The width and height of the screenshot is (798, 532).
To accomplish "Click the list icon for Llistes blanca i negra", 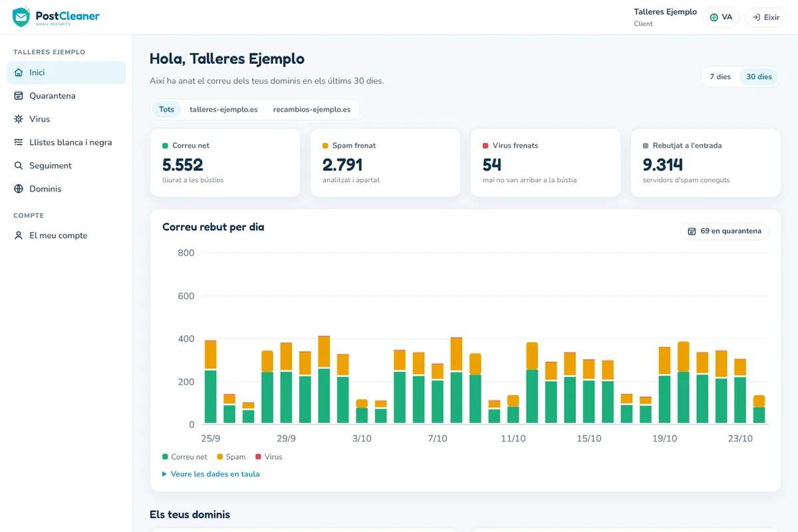I will tap(19, 142).
